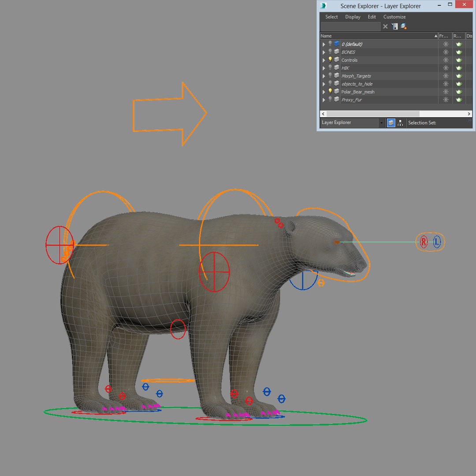Toggle renderable teapot of 0 (default) layer

point(459,44)
